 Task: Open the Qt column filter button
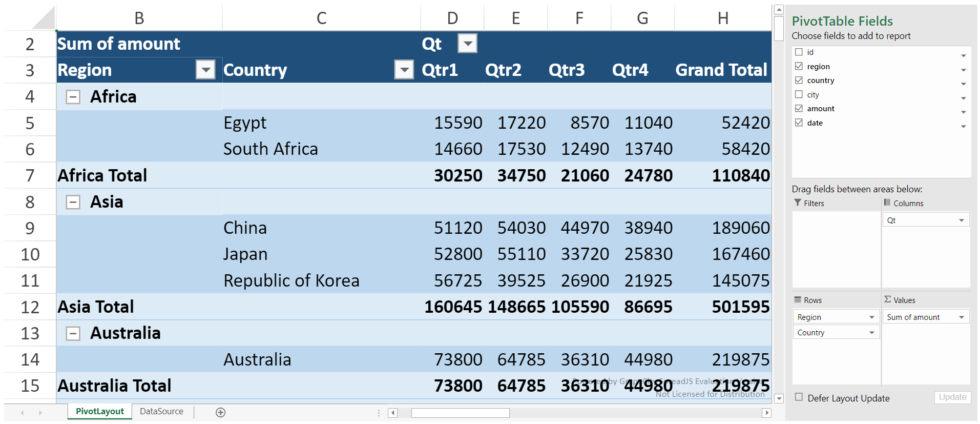[467, 44]
